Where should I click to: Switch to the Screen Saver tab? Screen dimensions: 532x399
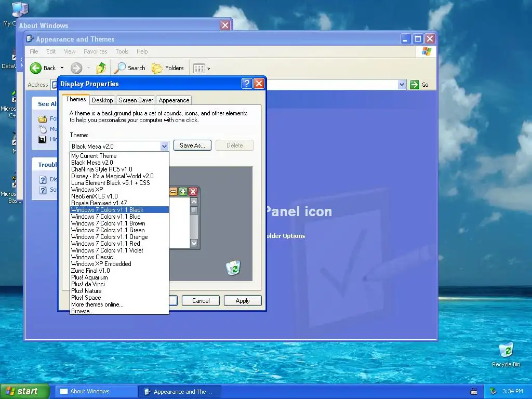click(136, 100)
